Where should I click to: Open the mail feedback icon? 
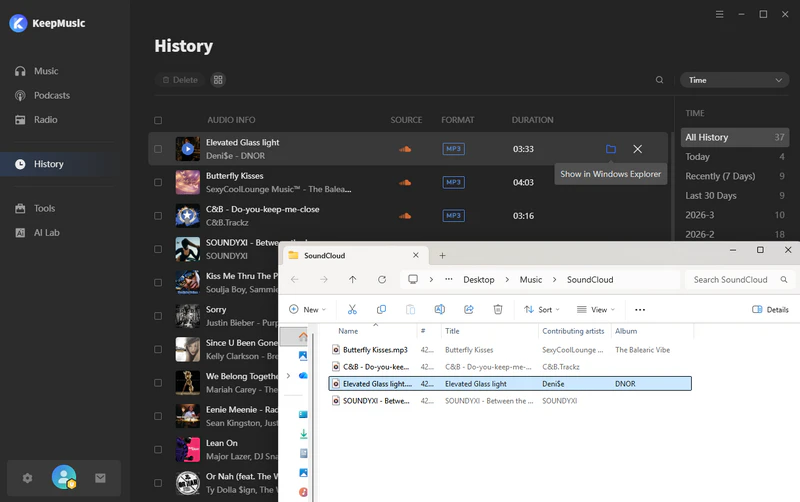101,478
